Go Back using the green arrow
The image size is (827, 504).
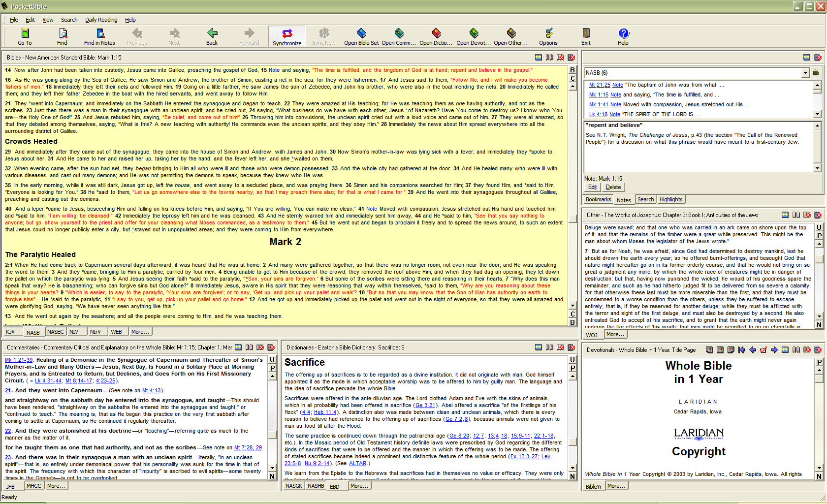coord(212,37)
